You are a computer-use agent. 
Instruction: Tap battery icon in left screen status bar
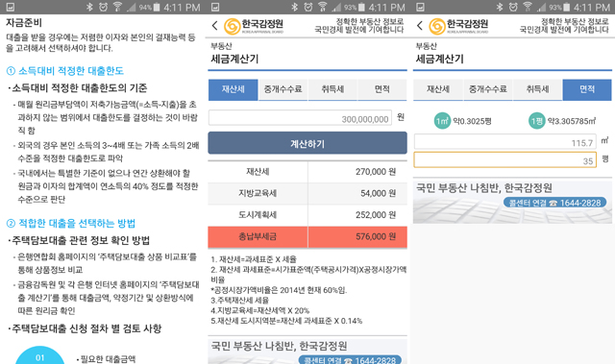point(157,7)
